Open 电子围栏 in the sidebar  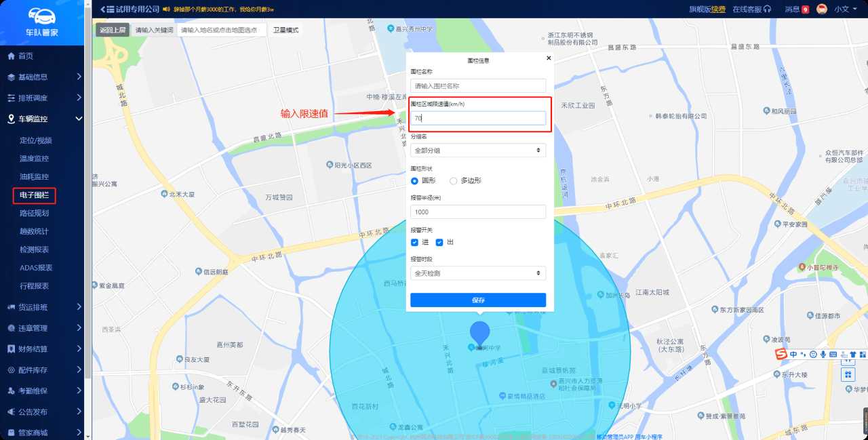(34, 195)
